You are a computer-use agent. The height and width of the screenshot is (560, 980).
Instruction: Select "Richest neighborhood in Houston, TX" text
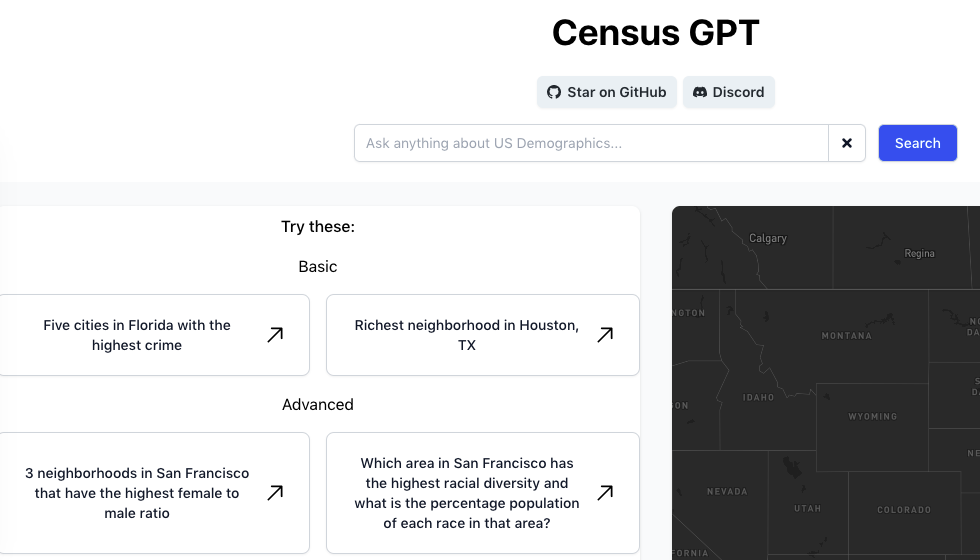coord(466,335)
